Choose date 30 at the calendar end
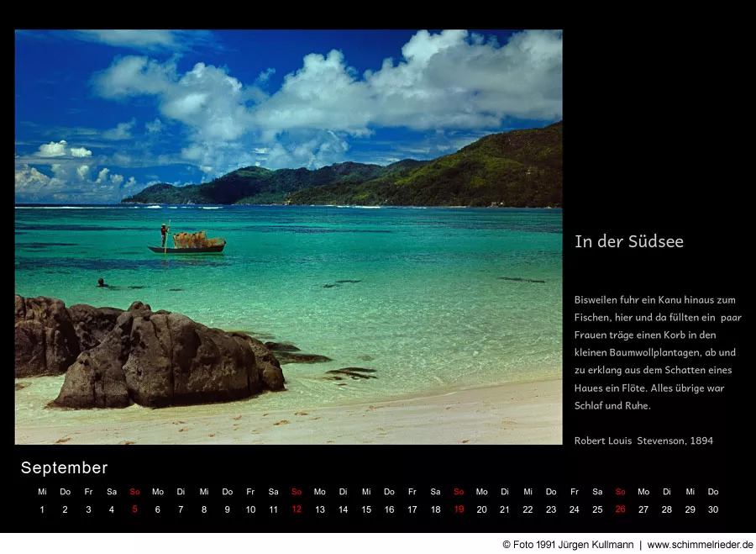This screenshot has height=554, width=756. pyautogui.click(x=713, y=509)
